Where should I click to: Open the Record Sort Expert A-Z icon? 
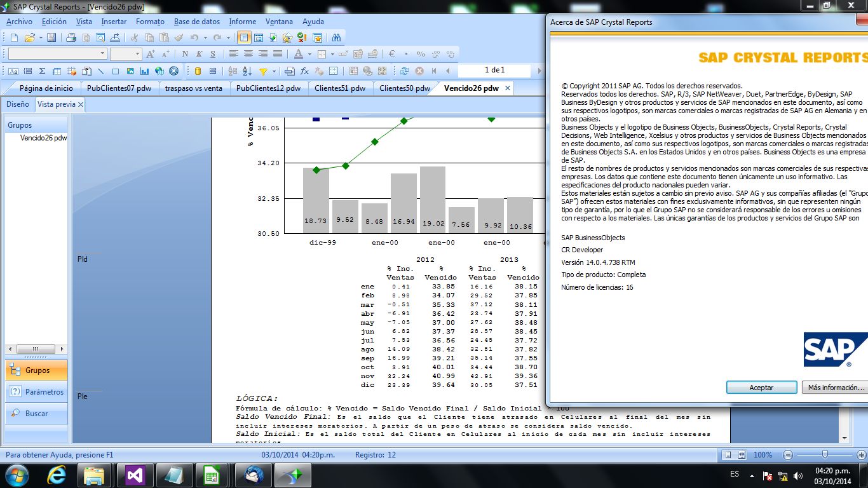247,71
